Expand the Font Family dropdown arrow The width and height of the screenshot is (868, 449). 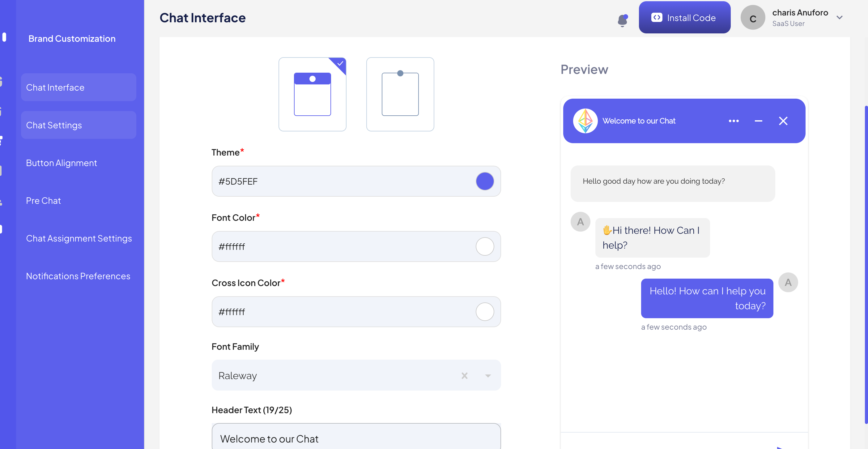click(487, 375)
